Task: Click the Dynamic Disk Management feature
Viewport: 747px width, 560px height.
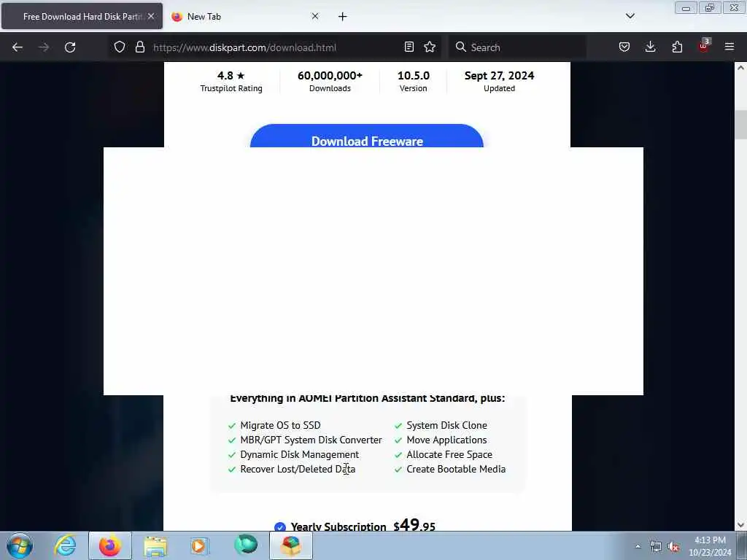Action: (x=300, y=455)
